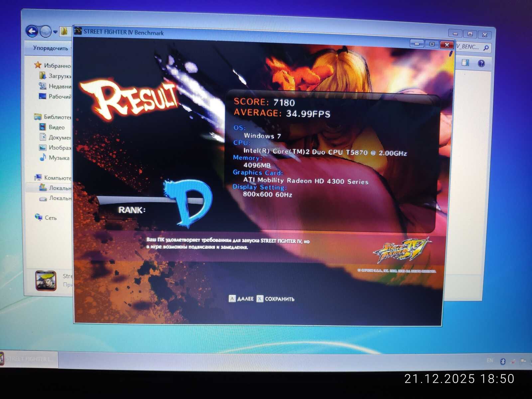
Task: Click the magnifier search icon in Explorer
Action: [x=486, y=48]
